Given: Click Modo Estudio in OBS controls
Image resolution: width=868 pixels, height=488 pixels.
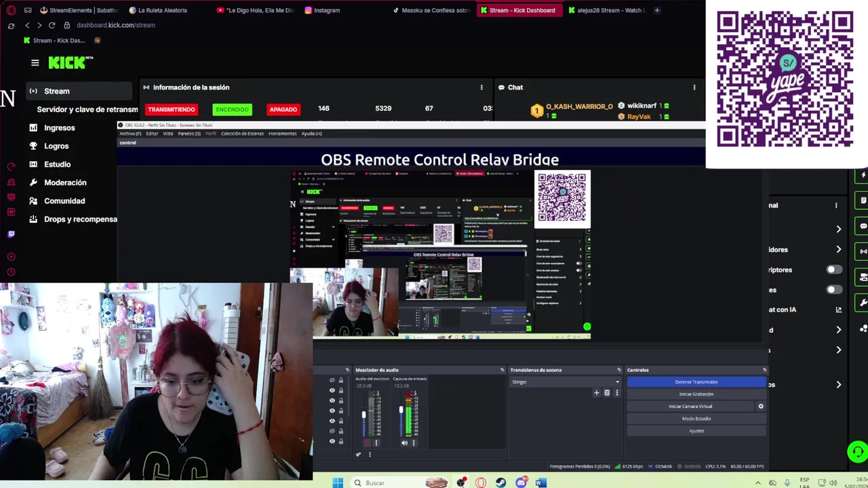Looking at the screenshot, I should 696,418.
